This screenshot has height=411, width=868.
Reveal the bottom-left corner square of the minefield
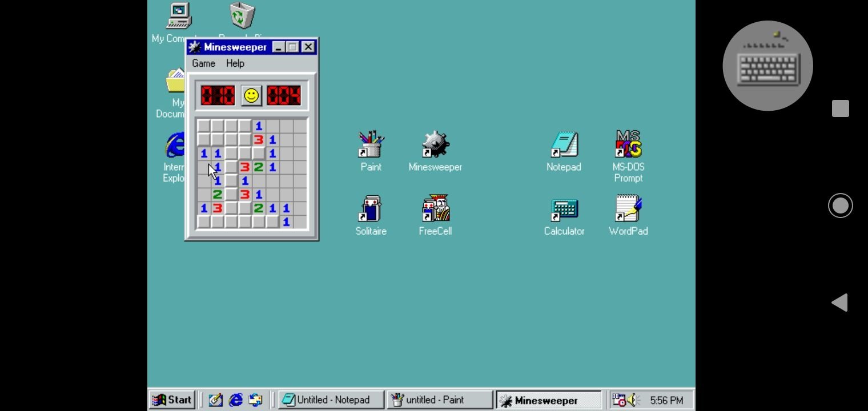[204, 222]
